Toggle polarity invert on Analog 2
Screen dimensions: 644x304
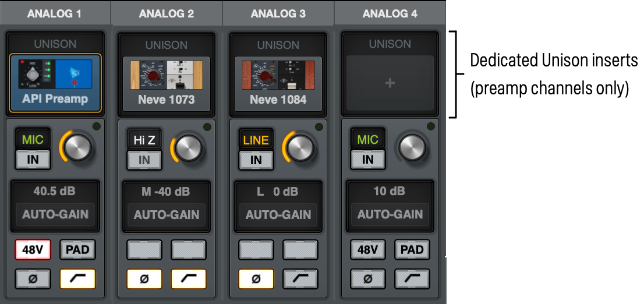click(144, 279)
